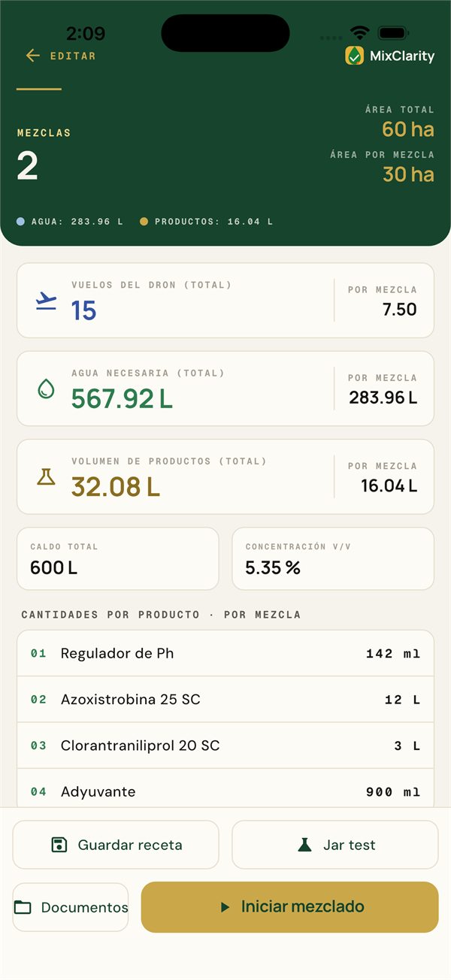Tap the water droplet icon

[x=47, y=389]
